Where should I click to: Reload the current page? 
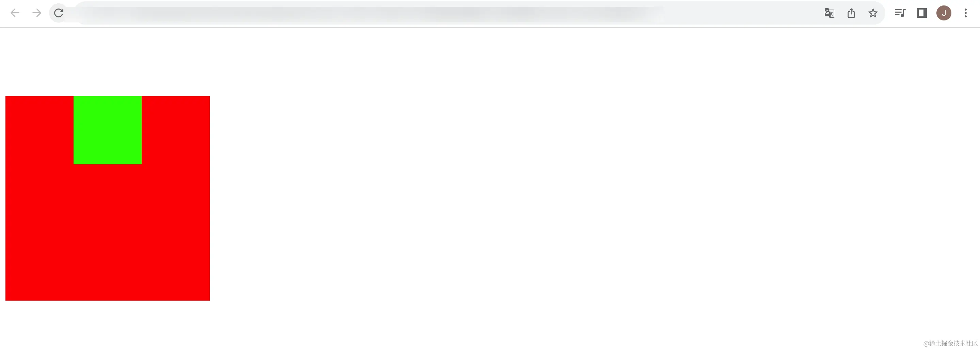tap(59, 13)
